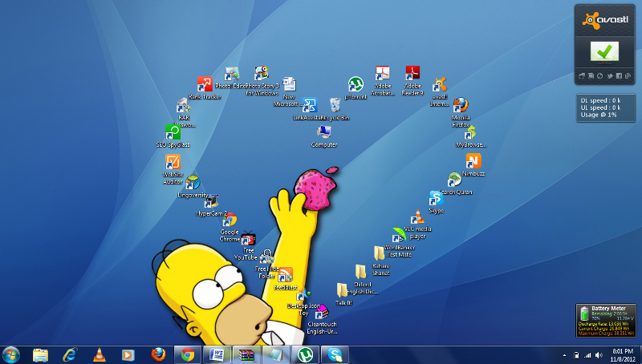Select the SEO SpyGlass desktop shortcut
The height and width of the screenshot is (364, 642).
pos(173,136)
